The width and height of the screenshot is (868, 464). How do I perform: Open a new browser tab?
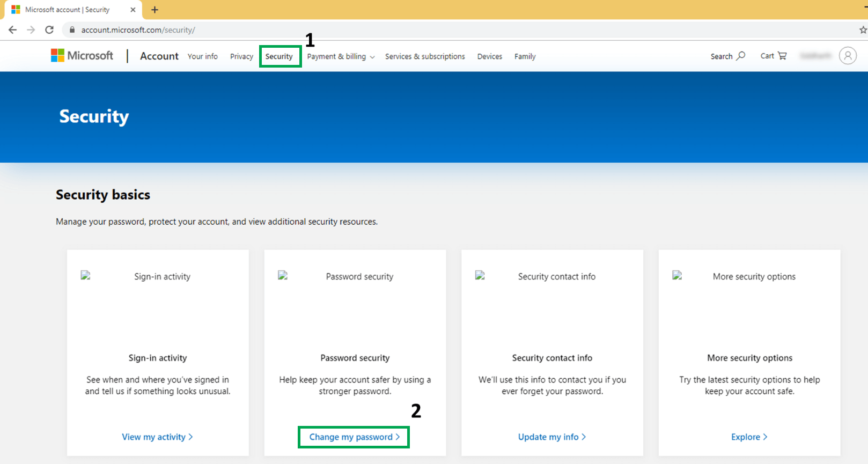pyautogui.click(x=155, y=10)
